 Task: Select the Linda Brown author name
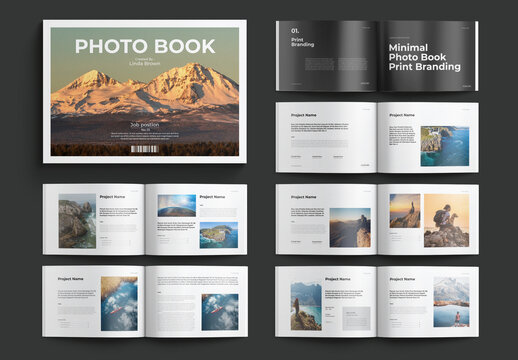145,63
